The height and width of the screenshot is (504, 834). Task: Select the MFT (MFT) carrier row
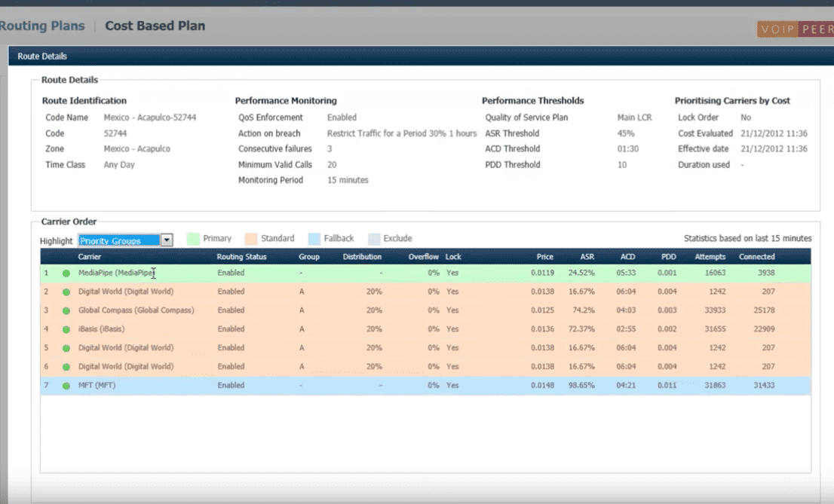pyautogui.click(x=97, y=386)
